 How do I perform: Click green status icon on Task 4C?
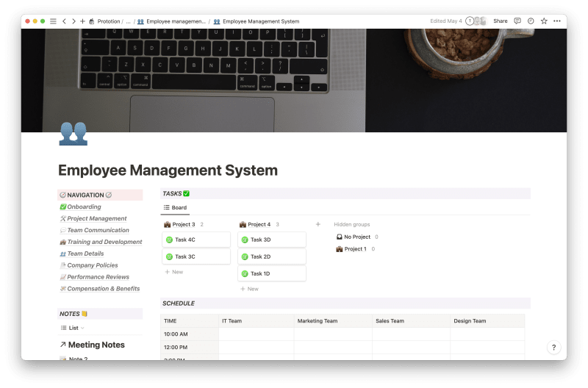click(x=169, y=240)
